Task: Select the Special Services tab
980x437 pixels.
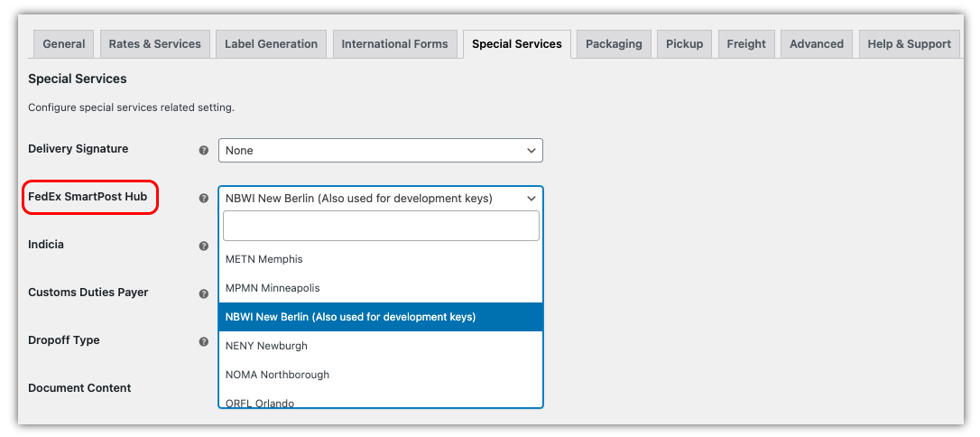Action: click(x=517, y=44)
